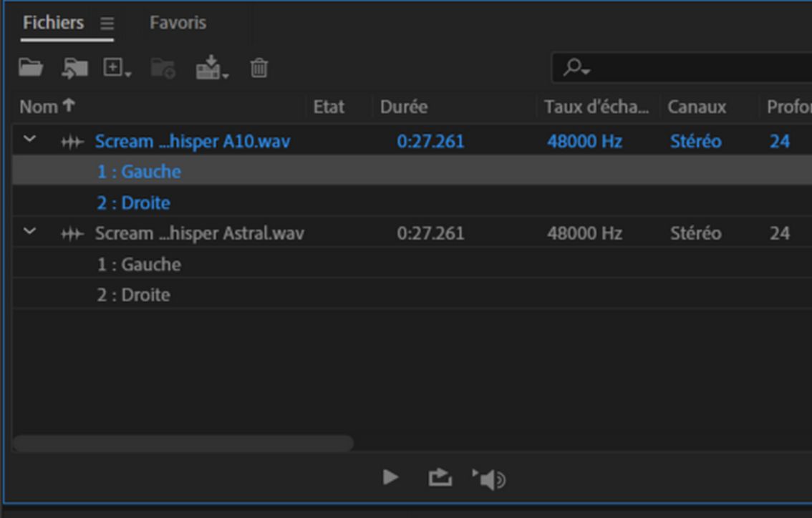The height and width of the screenshot is (518, 812).
Task: Click the blue Stéréo value of A10.wav
Action: (x=695, y=141)
